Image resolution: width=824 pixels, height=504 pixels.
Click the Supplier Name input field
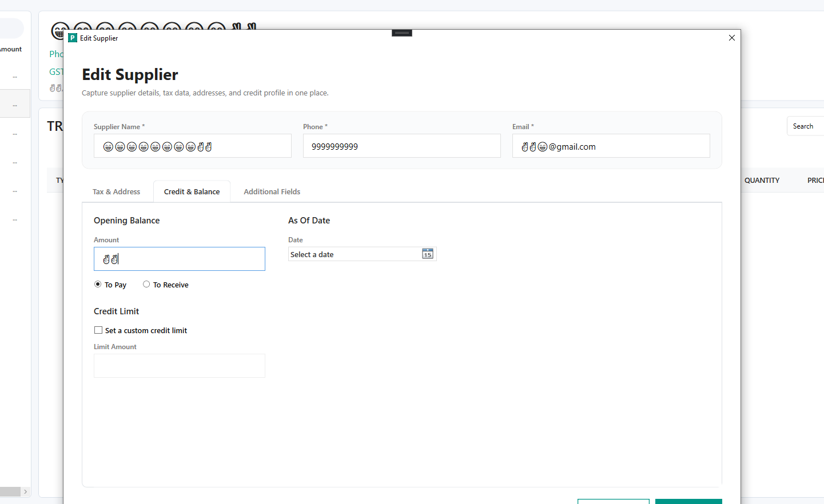[192, 146]
